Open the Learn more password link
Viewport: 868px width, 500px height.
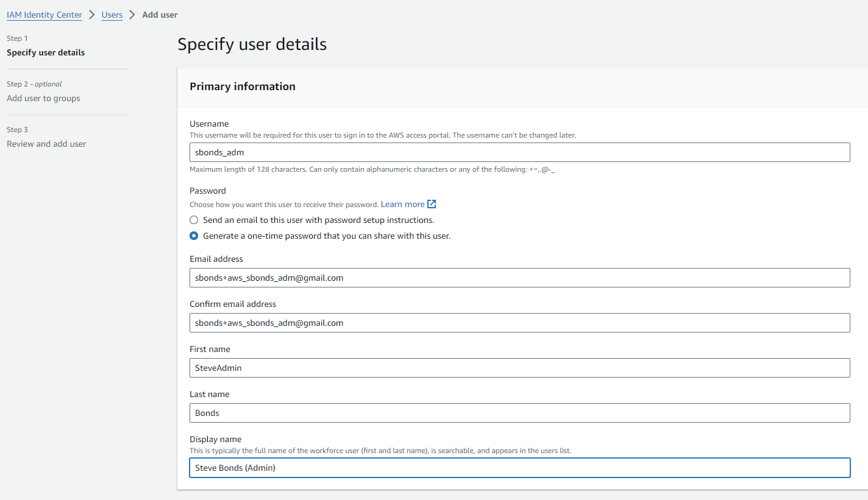pos(402,204)
